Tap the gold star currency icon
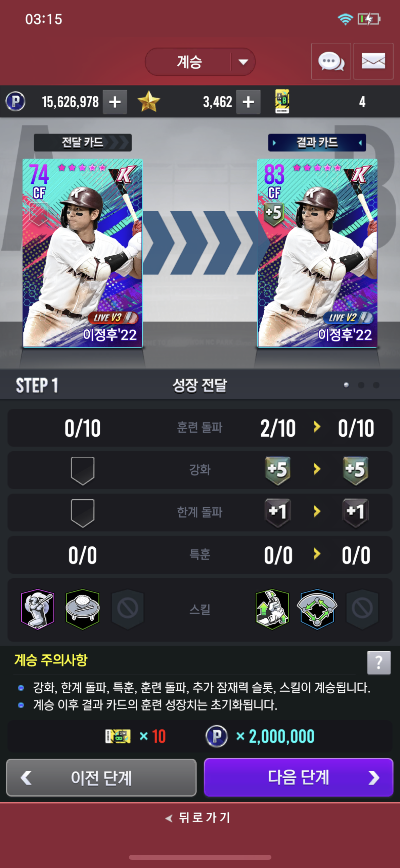The width and height of the screenshot is (400, 868). point(149,102)
